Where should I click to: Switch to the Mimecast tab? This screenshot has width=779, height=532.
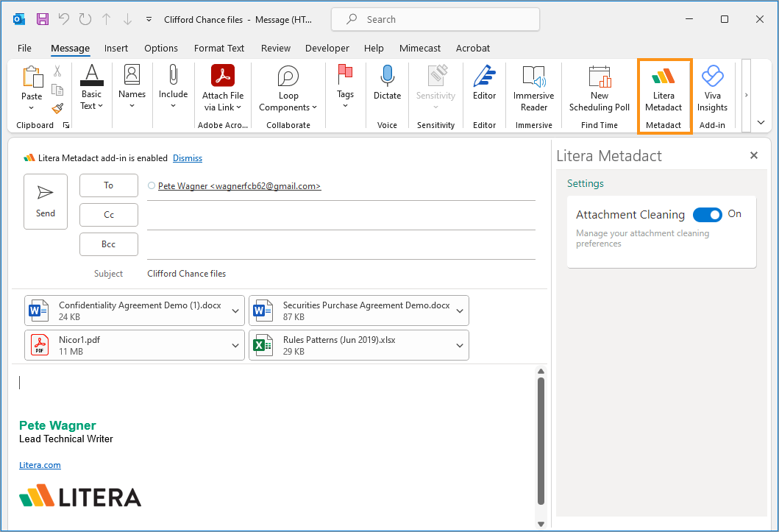419,48
